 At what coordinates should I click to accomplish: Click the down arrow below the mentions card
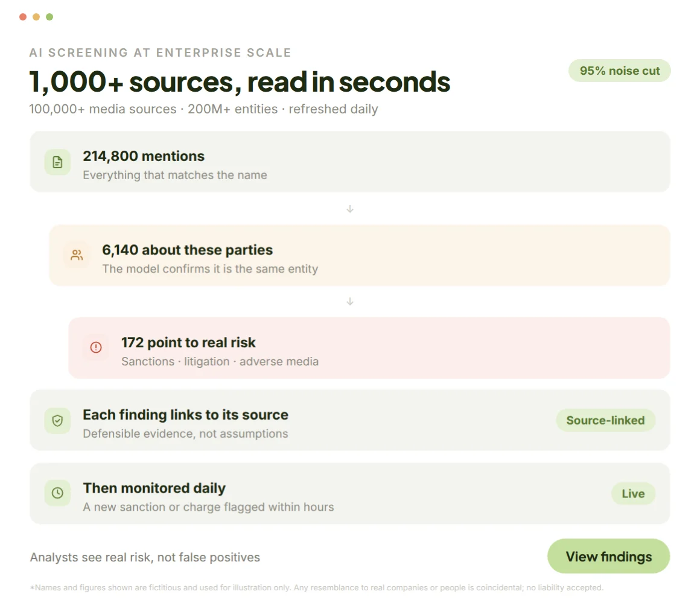tap(350, 209)
